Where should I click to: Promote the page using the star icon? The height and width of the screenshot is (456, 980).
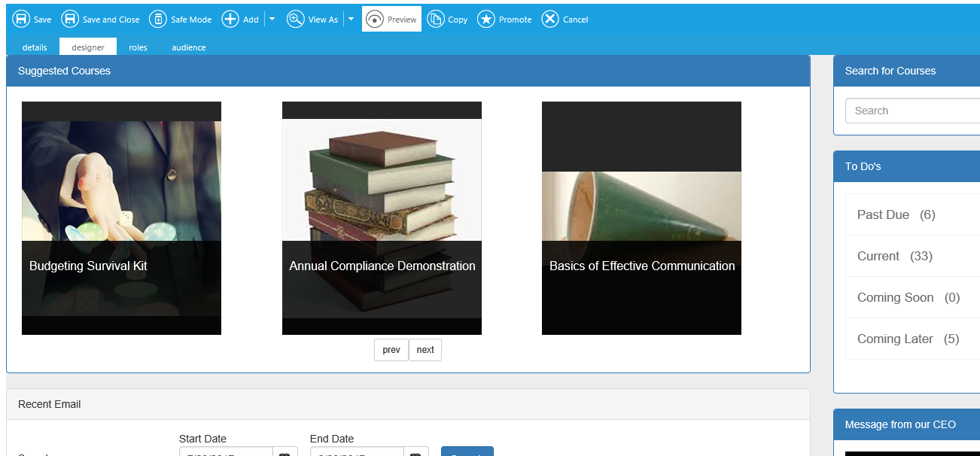(487, 20)
